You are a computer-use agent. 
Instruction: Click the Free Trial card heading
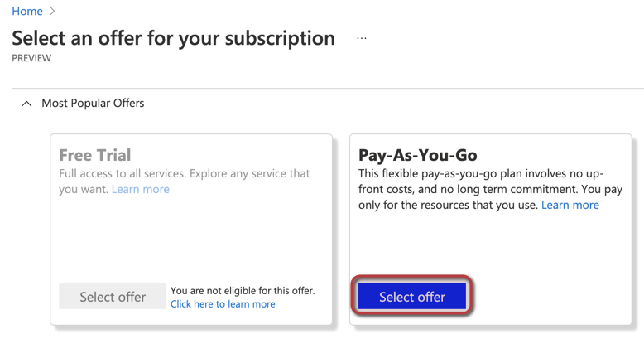click(x=95, y=155)
